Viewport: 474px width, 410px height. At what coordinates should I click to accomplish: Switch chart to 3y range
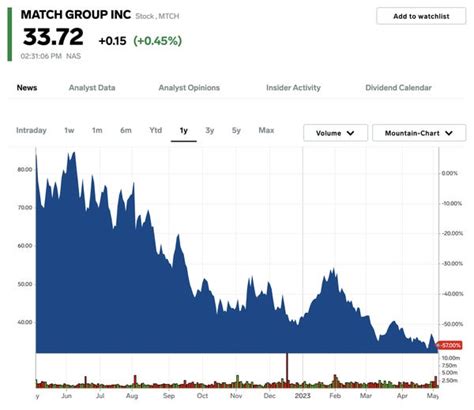(210, 130)
